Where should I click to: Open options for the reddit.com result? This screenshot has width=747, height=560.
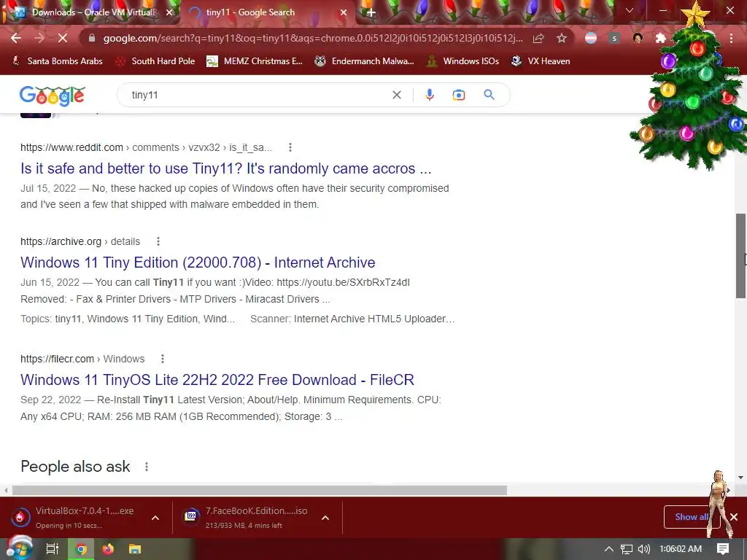coord(290,147)
